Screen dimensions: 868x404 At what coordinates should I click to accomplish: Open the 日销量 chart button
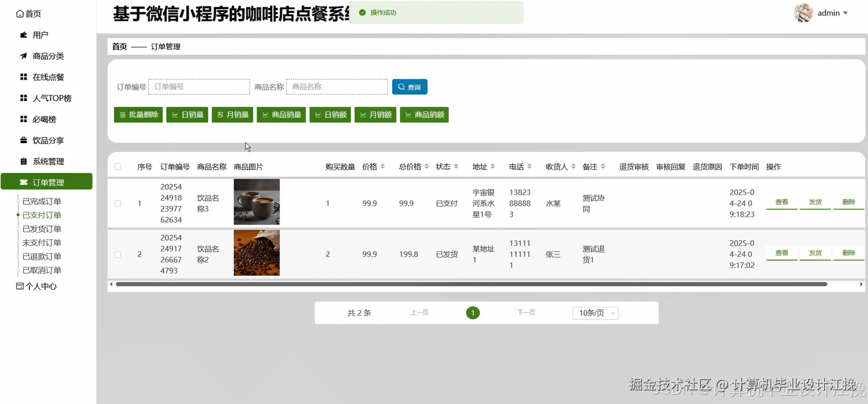pos(187,114)
